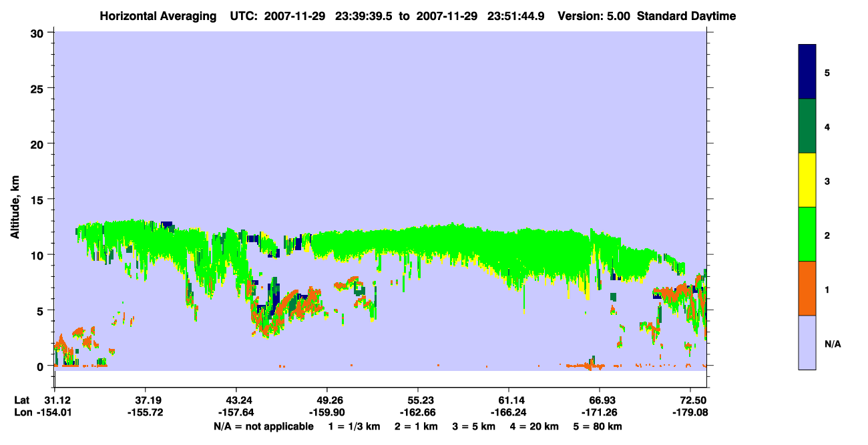
Task: Click start time '23:39:39.5' in title
Action: [x=363, y=16]
